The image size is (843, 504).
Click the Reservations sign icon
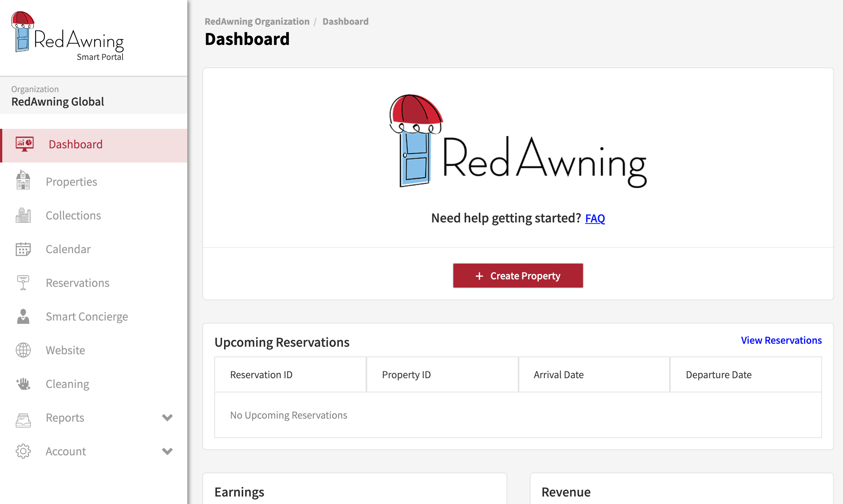[23, 283]
